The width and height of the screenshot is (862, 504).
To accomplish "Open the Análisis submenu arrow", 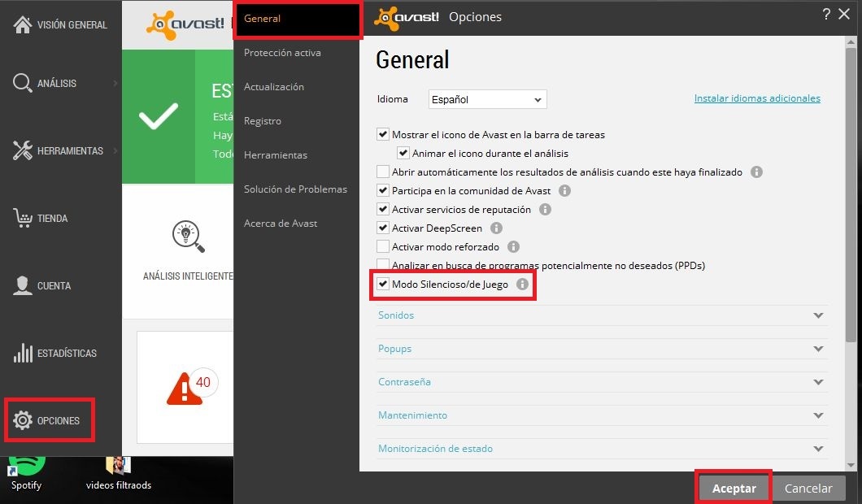I will (115, 83).
